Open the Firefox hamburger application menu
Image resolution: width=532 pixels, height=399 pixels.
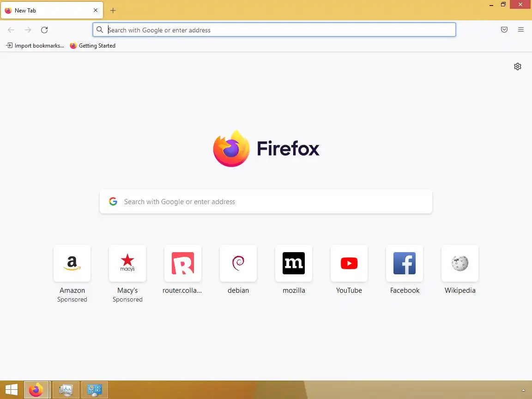click(521, 30)
